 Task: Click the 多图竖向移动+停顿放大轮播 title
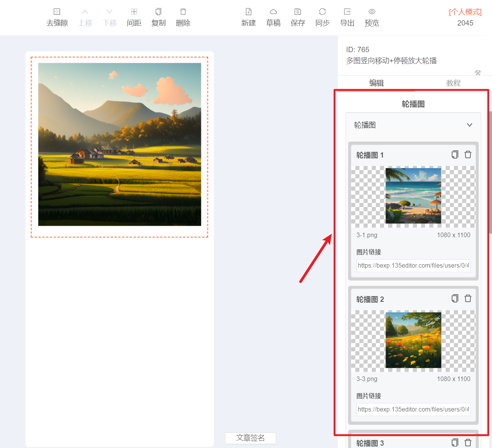pyautogui.click(x=391, y=61)
